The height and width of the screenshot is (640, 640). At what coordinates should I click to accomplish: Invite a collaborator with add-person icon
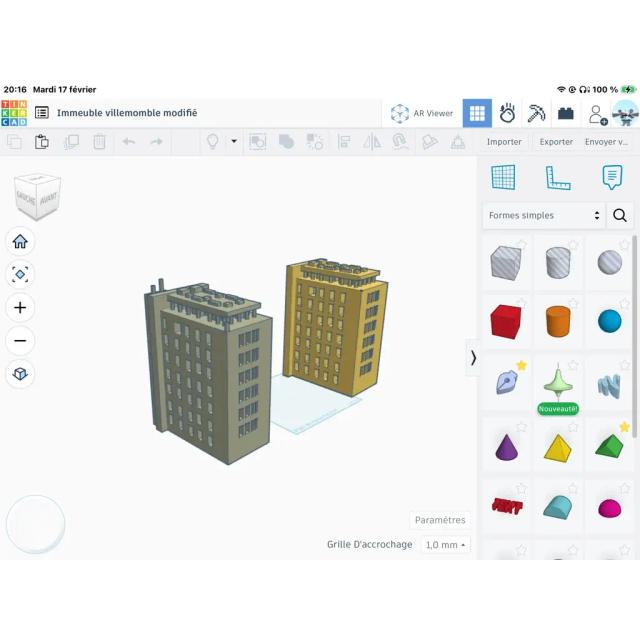pos(598,115)
